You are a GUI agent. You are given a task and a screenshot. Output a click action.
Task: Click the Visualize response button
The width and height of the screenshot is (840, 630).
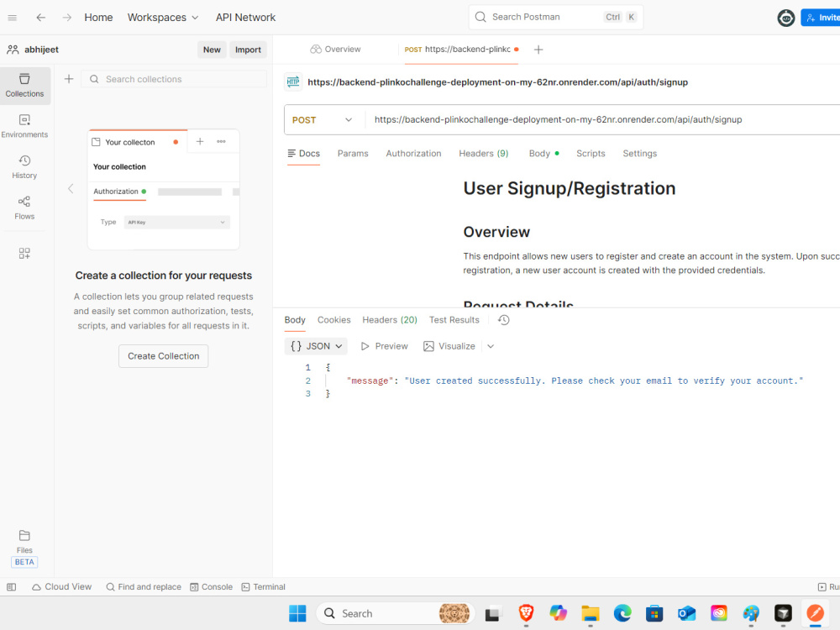point(449,346)
